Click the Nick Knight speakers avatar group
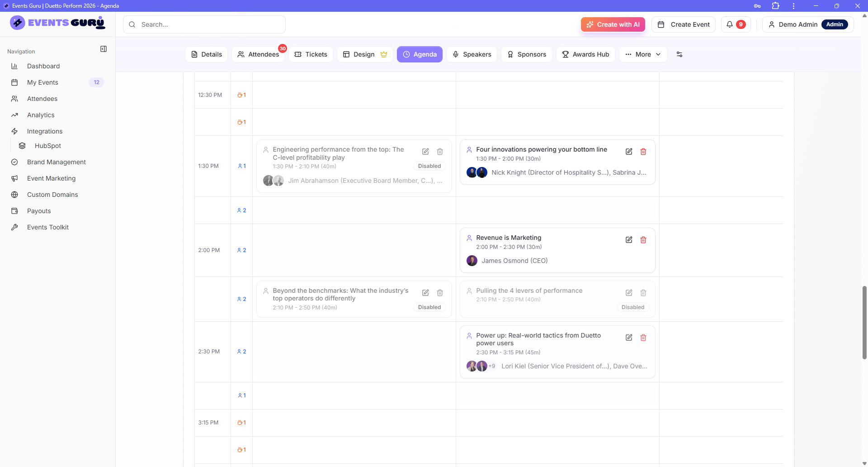The width and height of the screenshot is (868, 467). tap(477, 172)
